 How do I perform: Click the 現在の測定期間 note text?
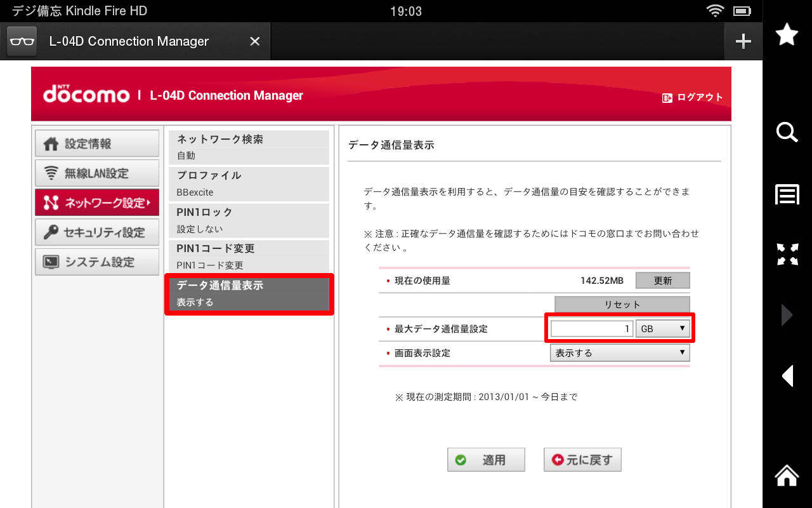(486, 397)
